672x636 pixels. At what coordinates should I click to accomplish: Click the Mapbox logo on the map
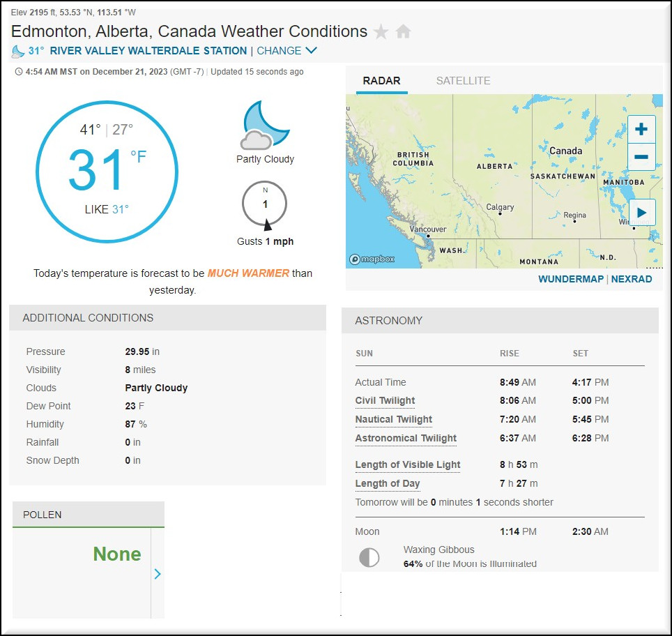372,259
